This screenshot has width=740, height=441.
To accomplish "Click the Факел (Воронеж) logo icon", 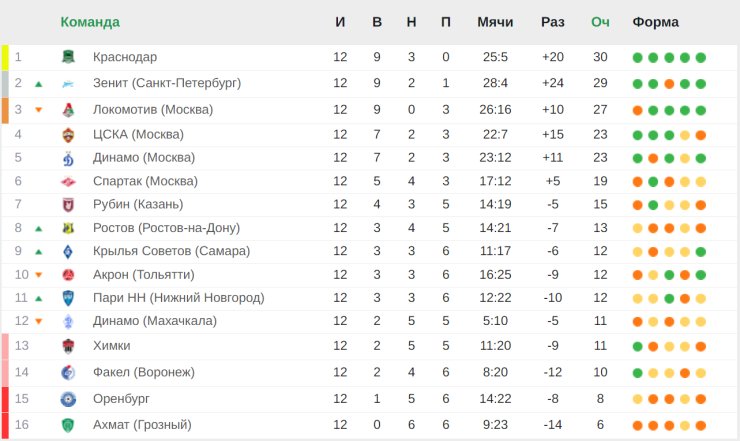I will [x=68, y=373].
